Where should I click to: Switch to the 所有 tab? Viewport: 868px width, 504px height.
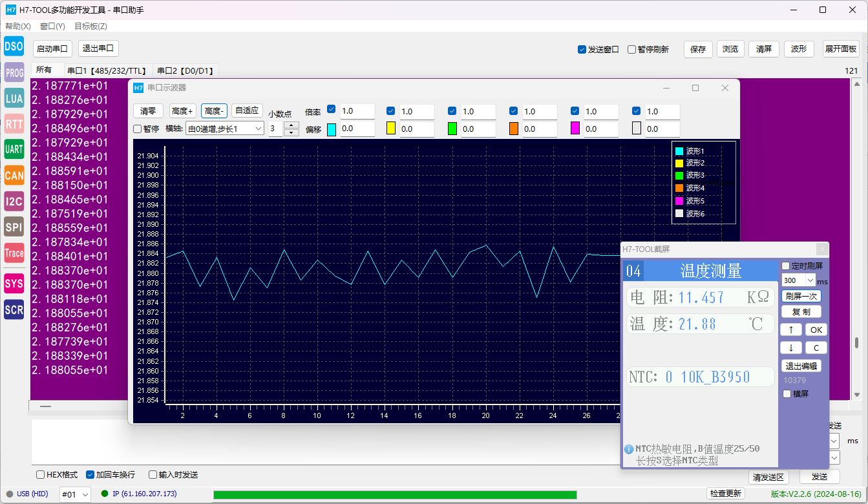click(x=44, y=70)
